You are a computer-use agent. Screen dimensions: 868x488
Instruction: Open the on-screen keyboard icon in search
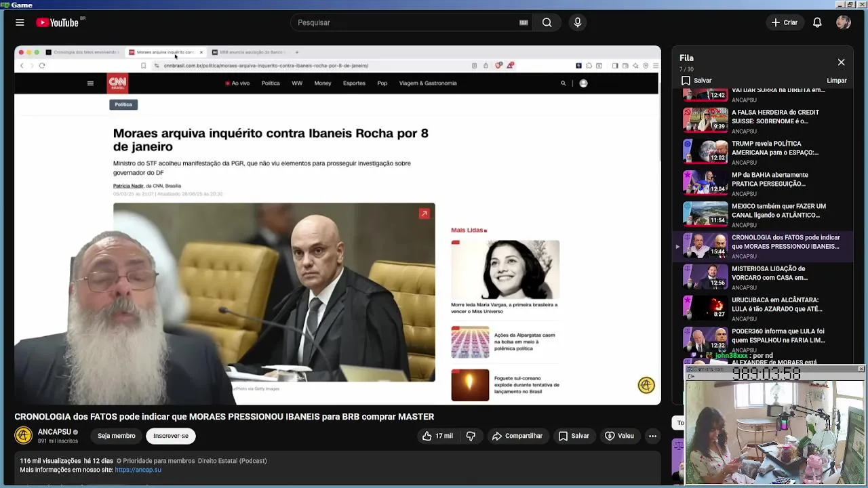(524, 22)
